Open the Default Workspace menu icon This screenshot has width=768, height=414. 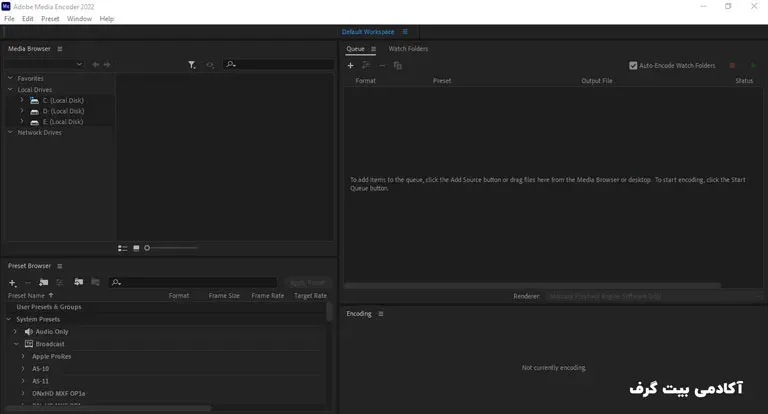point(405,32)
